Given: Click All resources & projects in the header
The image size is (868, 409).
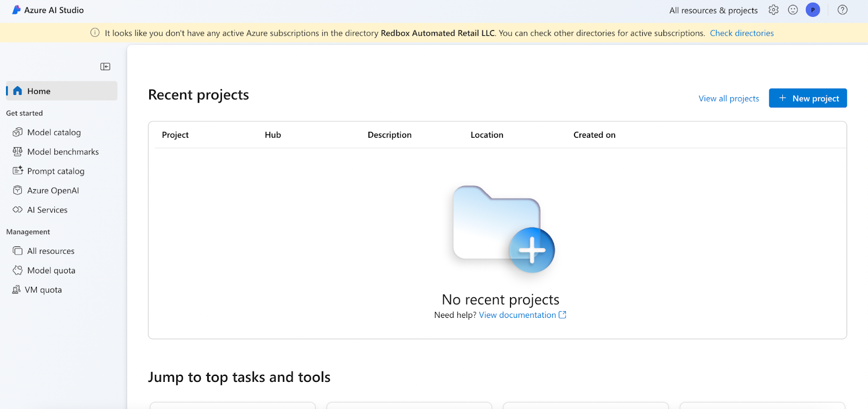Looking at the screenshot, I should coord(713,10).
